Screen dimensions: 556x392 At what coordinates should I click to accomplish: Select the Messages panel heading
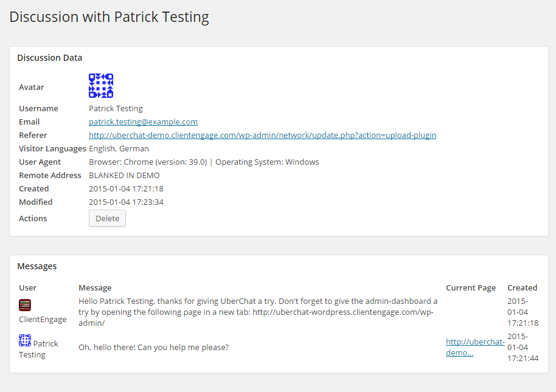(x=36, y=266)
